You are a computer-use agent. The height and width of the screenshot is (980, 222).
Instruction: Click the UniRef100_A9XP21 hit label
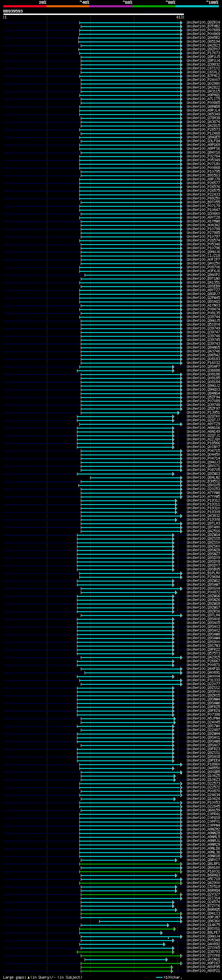[203, 971]
